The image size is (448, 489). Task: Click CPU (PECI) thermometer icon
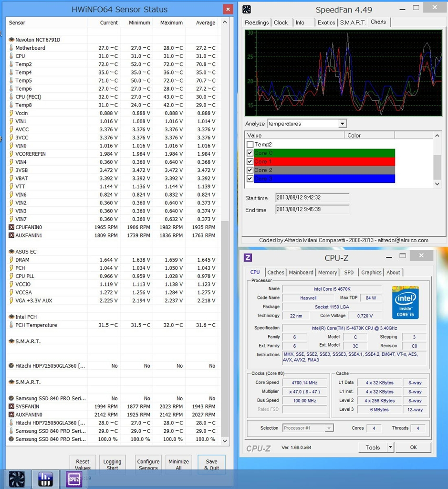(x=11, y=96)
